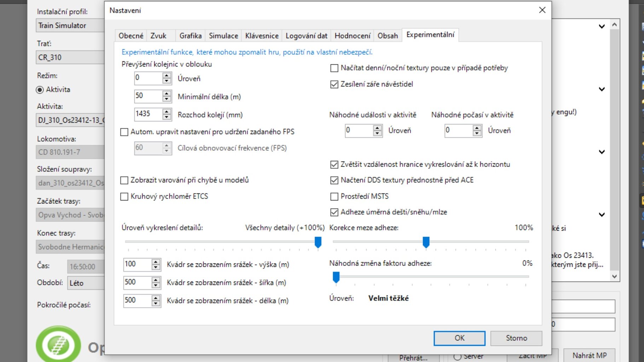
Task: Click the Storno button
Action: click(x=516, y=338)
